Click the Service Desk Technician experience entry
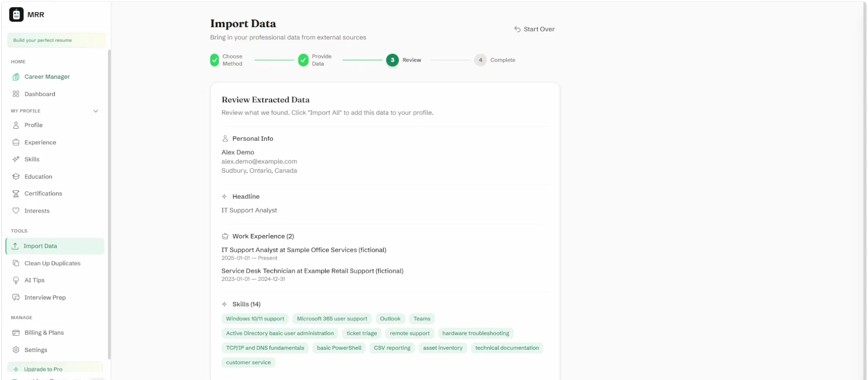 (x=312, y=275)
